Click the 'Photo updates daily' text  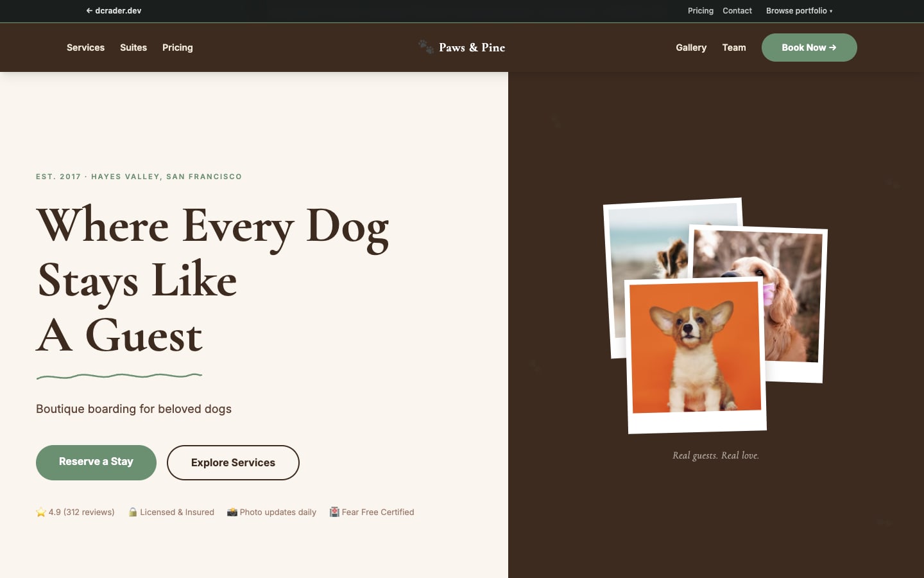(x=278, y=512)
